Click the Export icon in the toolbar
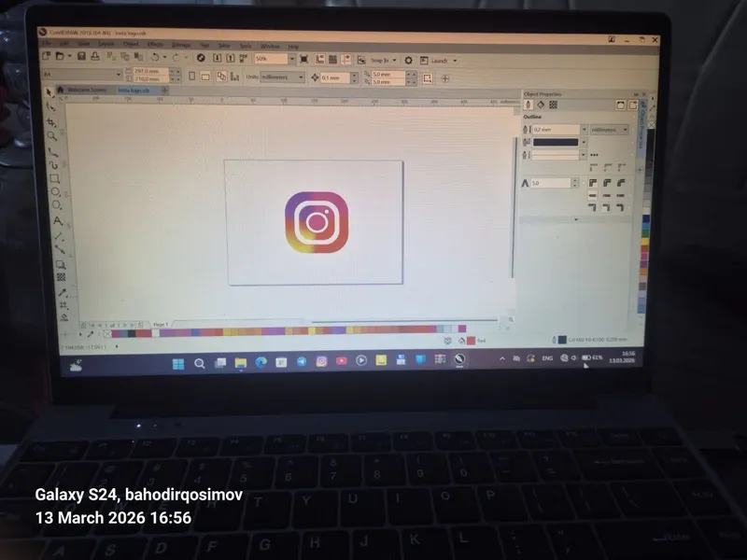 point(231,58)
